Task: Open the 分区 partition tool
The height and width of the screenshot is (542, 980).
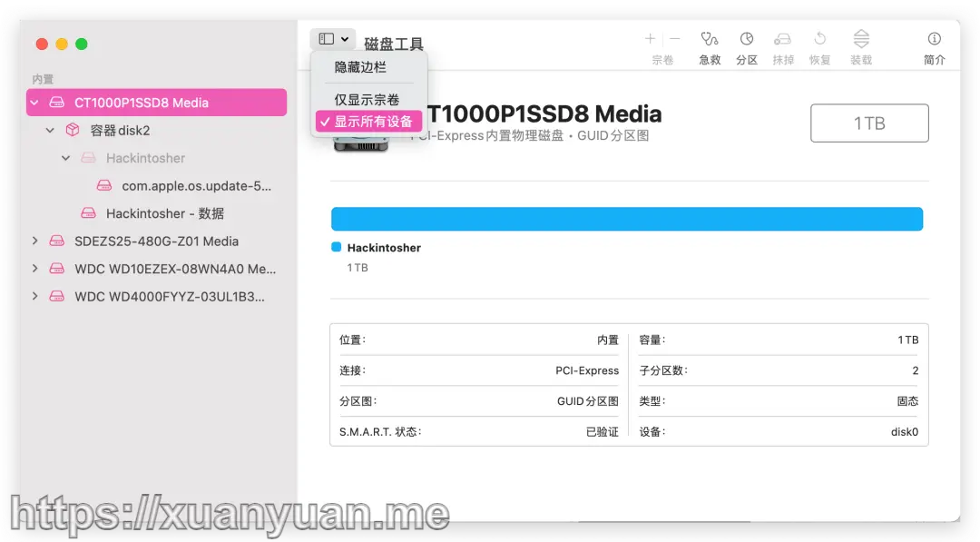Action: (746, 39)
